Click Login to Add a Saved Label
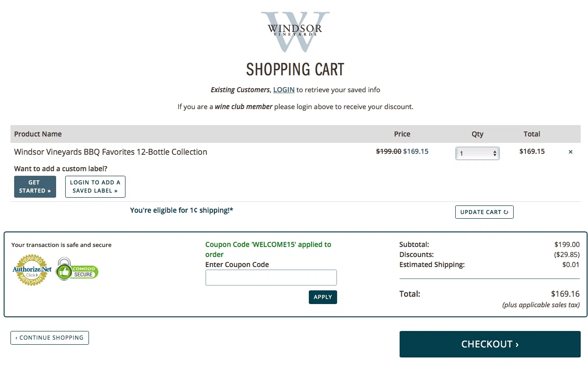This screenshot has width=588, height=378. point(95,187)
